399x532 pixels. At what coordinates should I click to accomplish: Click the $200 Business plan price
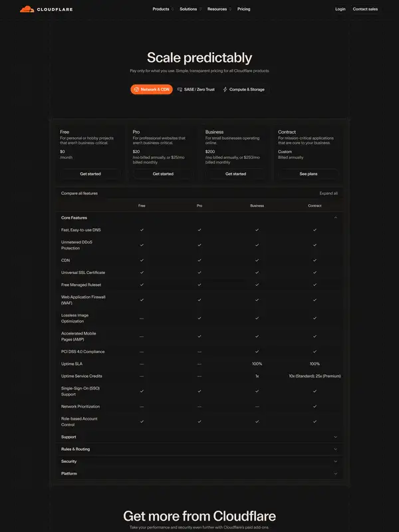(x=210, y=152)
